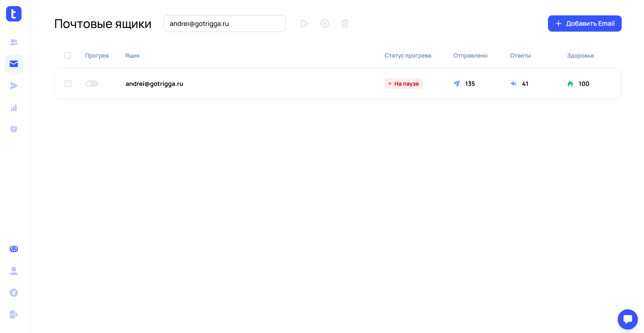This screenshot has width=644, height=333.
Task: Click the Прогрев column header
Action: click(x=97, y=55)
